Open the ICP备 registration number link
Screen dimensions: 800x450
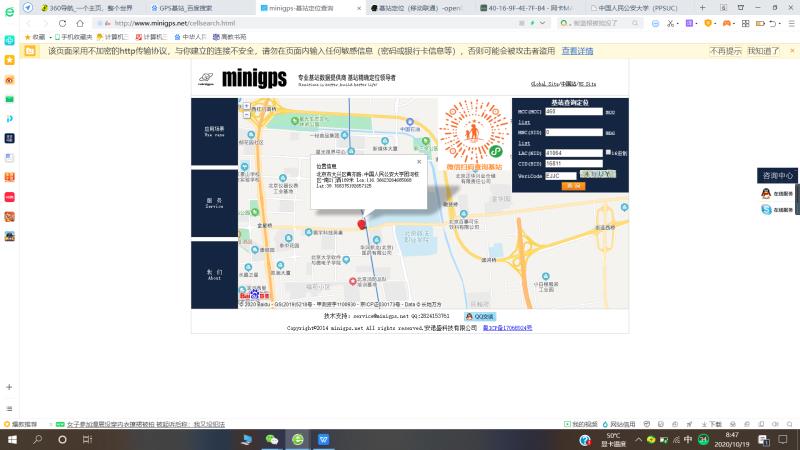tap(507, 328)
